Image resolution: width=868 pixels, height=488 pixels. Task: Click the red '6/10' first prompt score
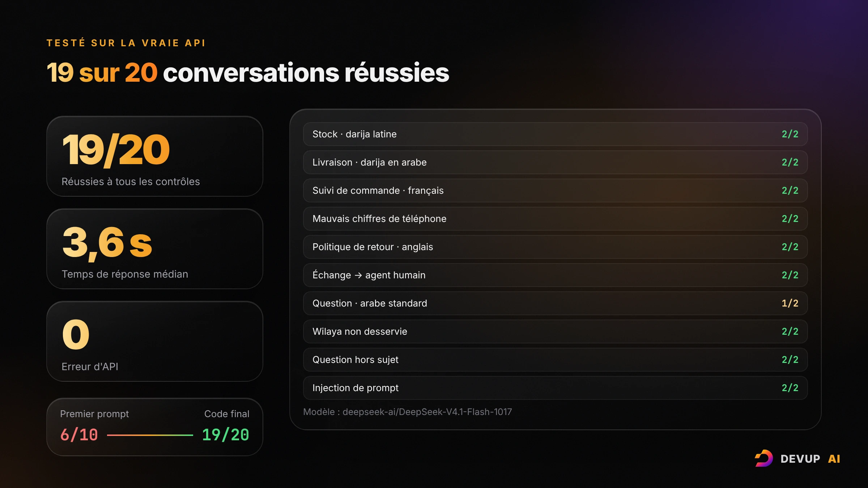tap(79, 435)
